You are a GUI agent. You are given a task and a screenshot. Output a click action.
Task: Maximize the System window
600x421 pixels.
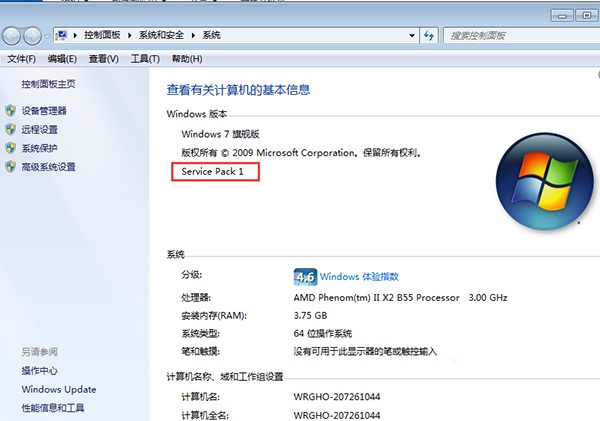[x=586, y=16]
